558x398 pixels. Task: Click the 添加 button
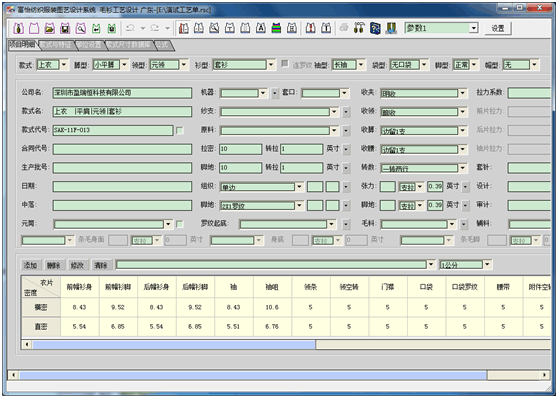[x=30, y=265]
